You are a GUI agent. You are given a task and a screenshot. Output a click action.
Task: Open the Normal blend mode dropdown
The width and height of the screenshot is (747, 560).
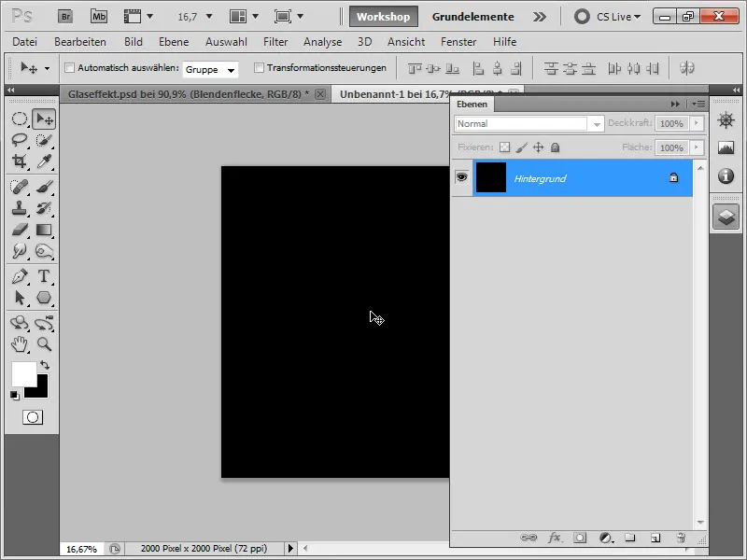(596, 123)
